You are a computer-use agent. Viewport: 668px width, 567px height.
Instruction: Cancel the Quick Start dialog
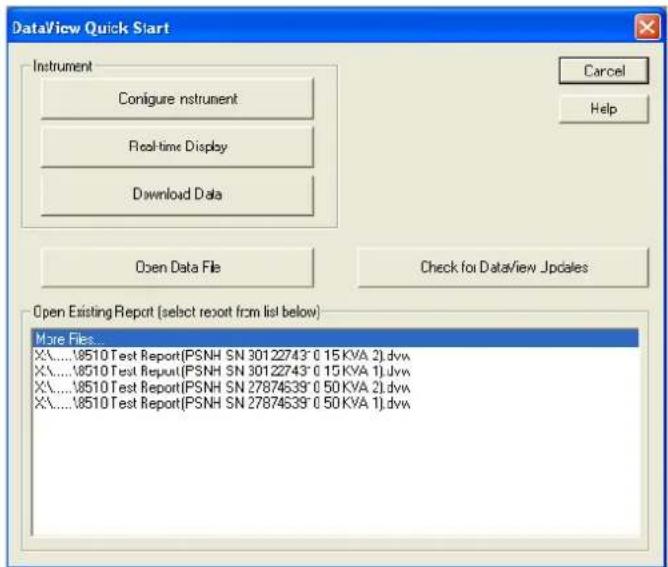pos(604,71)
